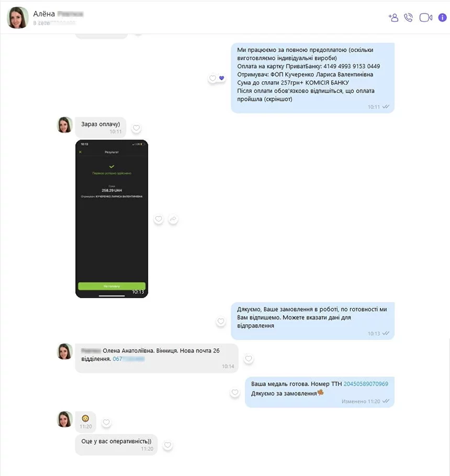Screen dimensions: 450x476
Task: Open the payment receipt screenshot thumbnail
Action: click(x=111, y=219)
